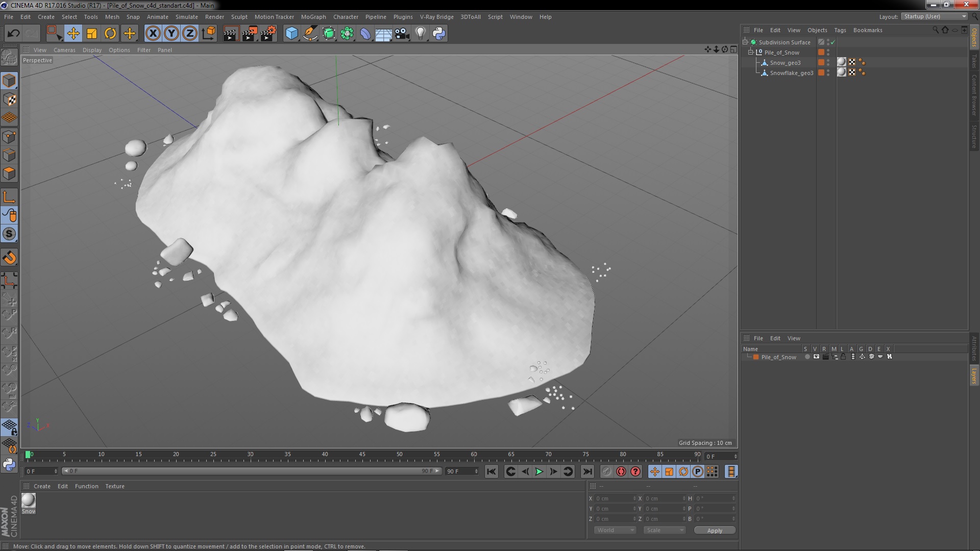
Task: Enable Edges mode
Action: click(x=9, y=155)
